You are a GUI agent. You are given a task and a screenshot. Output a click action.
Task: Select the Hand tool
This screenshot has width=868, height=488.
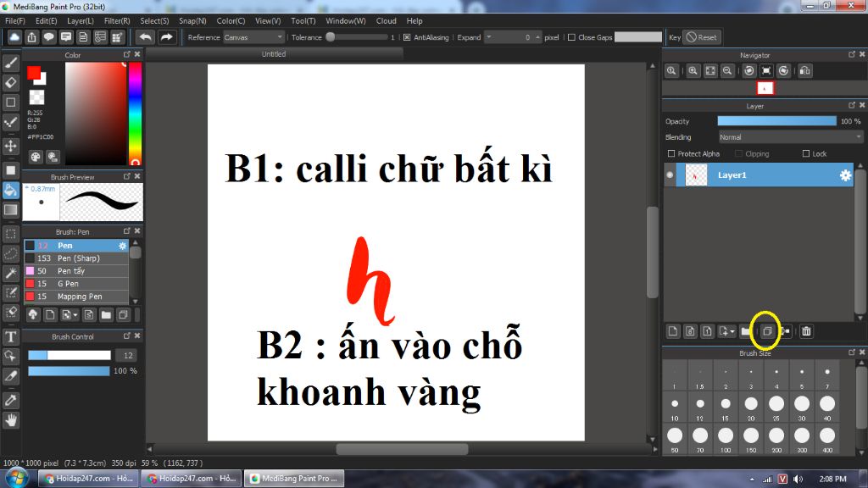(x=10, y=420)
